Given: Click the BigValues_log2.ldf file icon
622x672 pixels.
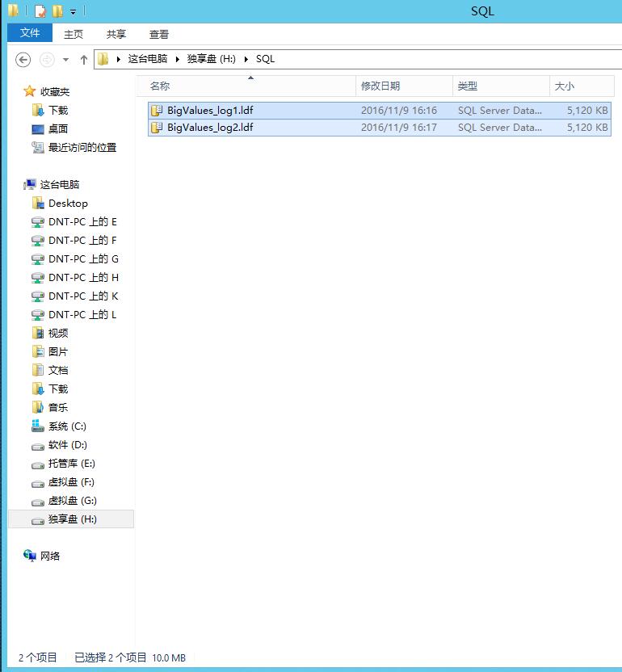Looking at the screenshot, I should tap(157, 128).
